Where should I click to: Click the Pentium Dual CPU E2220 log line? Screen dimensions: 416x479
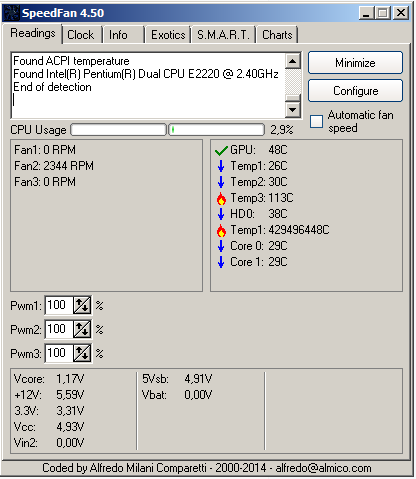(x=146, y=74)
